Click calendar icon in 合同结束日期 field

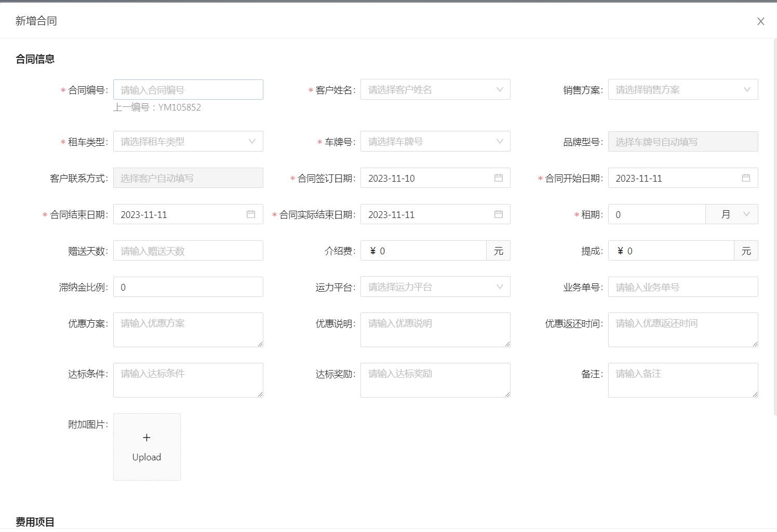coord(251,214)
